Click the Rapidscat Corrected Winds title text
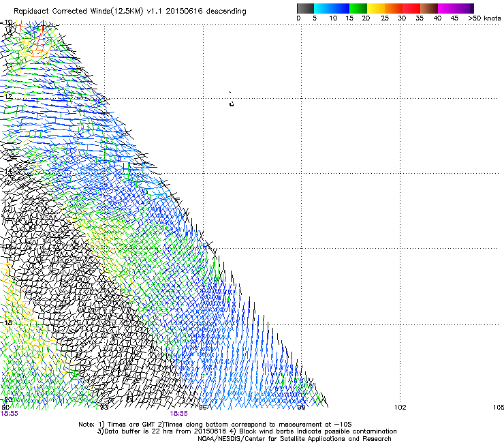Image resolution: width=504 pixels, height=443 pixels. click(130, 12)
